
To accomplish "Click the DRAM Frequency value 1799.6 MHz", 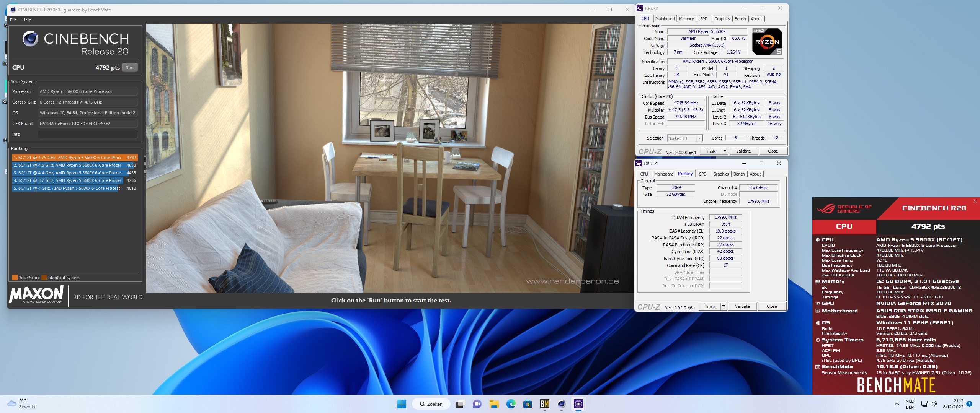I will (x=725, y=217).
